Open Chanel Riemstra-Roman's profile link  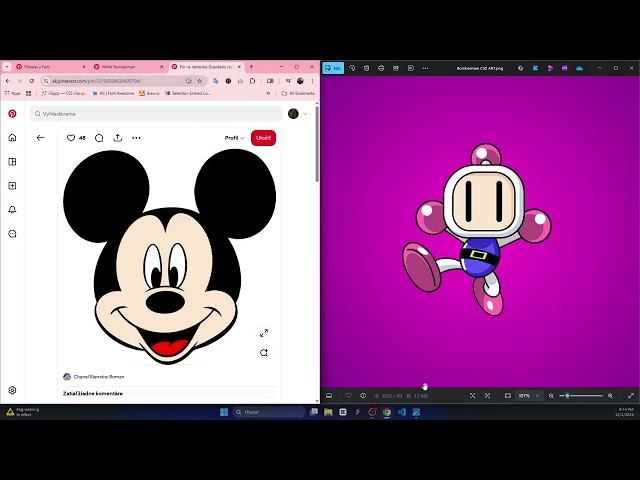click(x=99, y=377)
